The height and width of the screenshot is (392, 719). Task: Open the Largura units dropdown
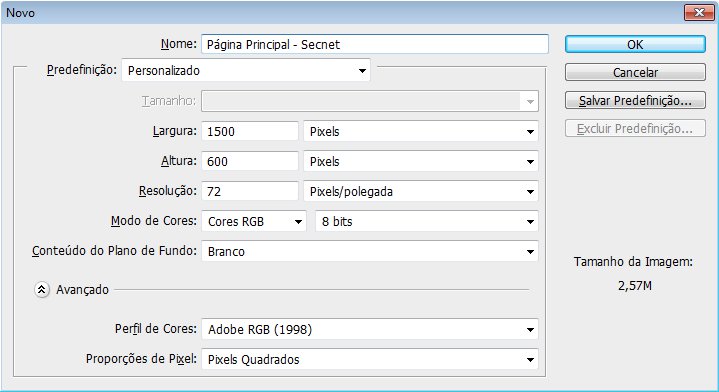(x=421, y=132)
